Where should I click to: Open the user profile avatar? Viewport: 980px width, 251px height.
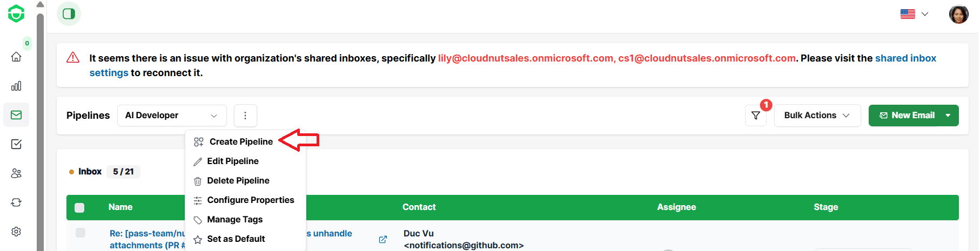959,14
